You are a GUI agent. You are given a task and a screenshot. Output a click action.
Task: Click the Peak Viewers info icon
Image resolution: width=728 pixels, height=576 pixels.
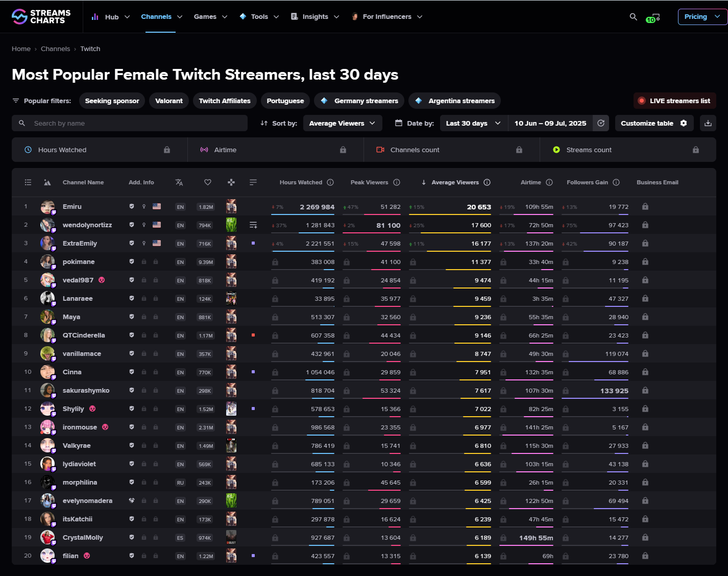click(397, 182)
